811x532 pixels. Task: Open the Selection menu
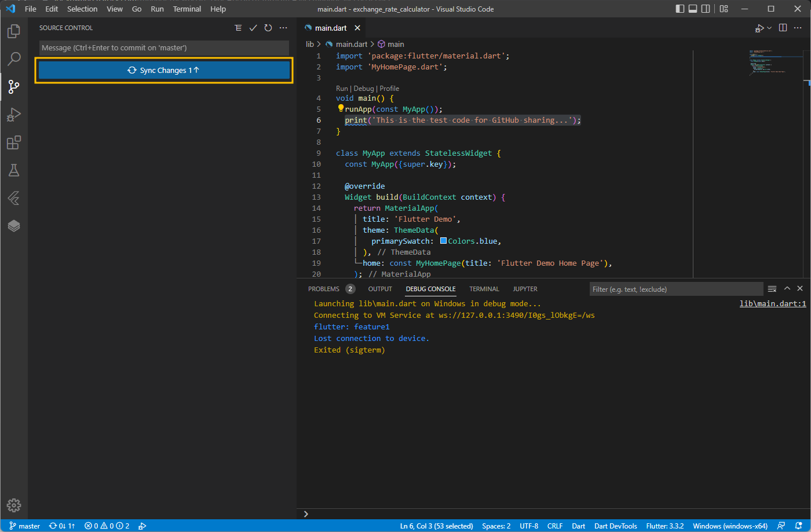[82, 9]
